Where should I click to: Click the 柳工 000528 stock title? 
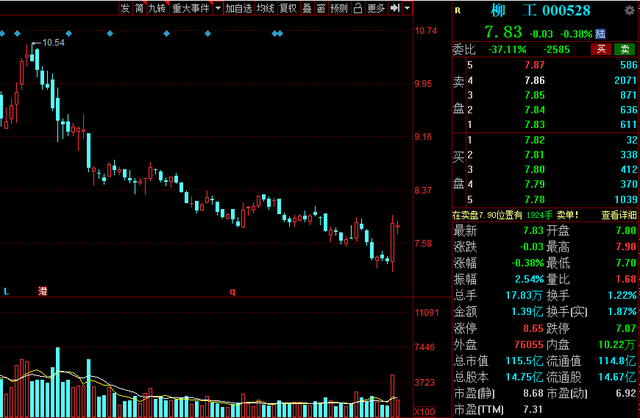click(x=540, y=10)
